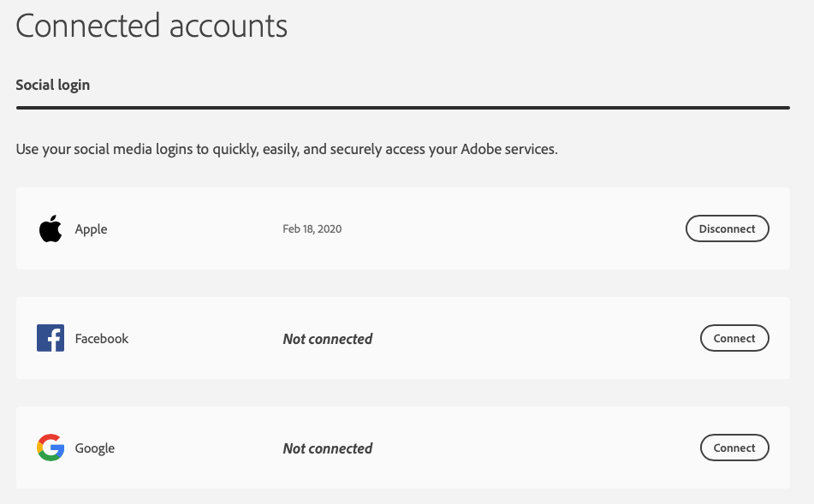This screenshot has height=504, width=814.
Task: Click empty space in the Apple row card
Action: click(514, 229)
